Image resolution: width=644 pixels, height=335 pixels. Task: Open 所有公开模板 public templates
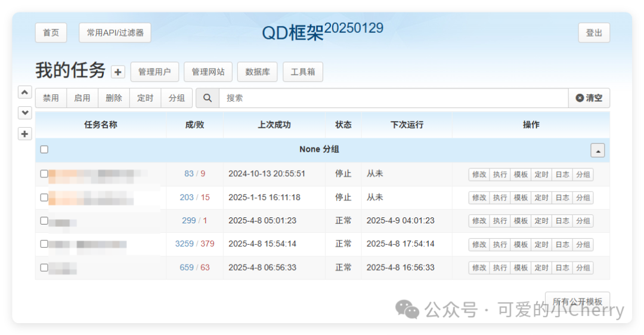pyautogui.click(x=577, y=302)
